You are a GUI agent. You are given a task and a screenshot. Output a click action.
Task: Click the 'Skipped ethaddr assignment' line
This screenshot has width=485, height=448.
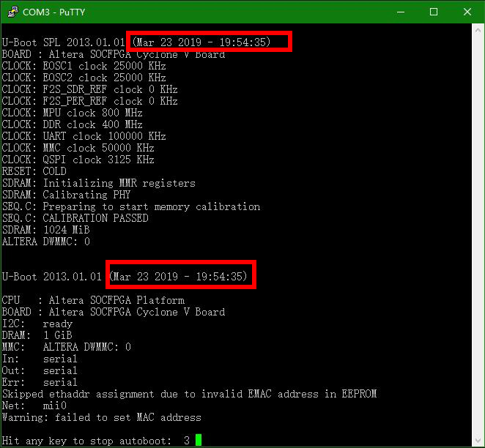(x=189, y=394)
